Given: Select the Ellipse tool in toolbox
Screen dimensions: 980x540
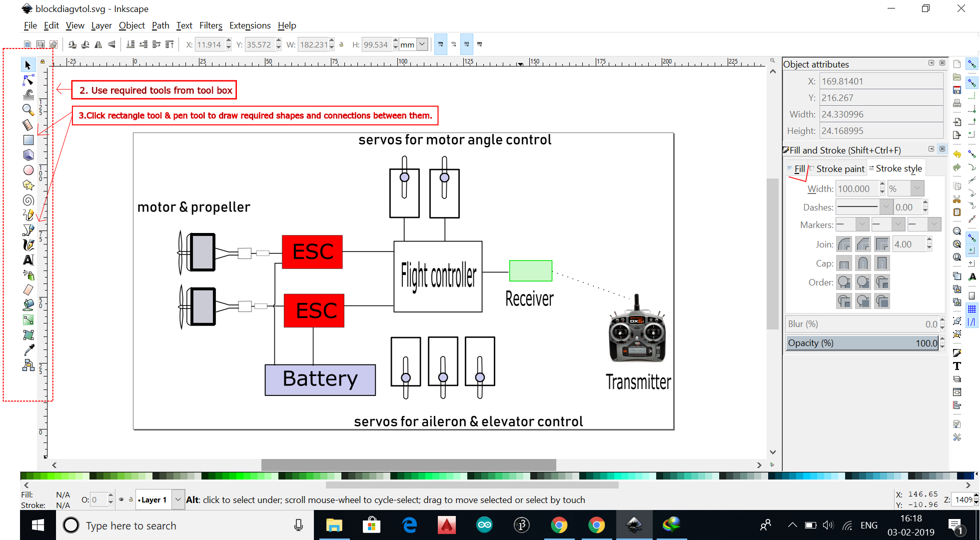Looking at the screenshot, I should [x=28, y=170].
